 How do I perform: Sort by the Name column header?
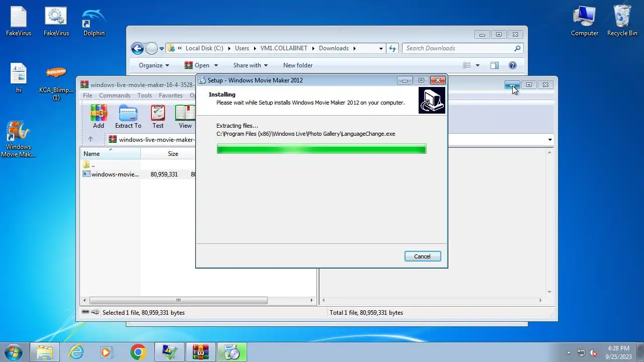pyautogui.click(x=111, y=153)
